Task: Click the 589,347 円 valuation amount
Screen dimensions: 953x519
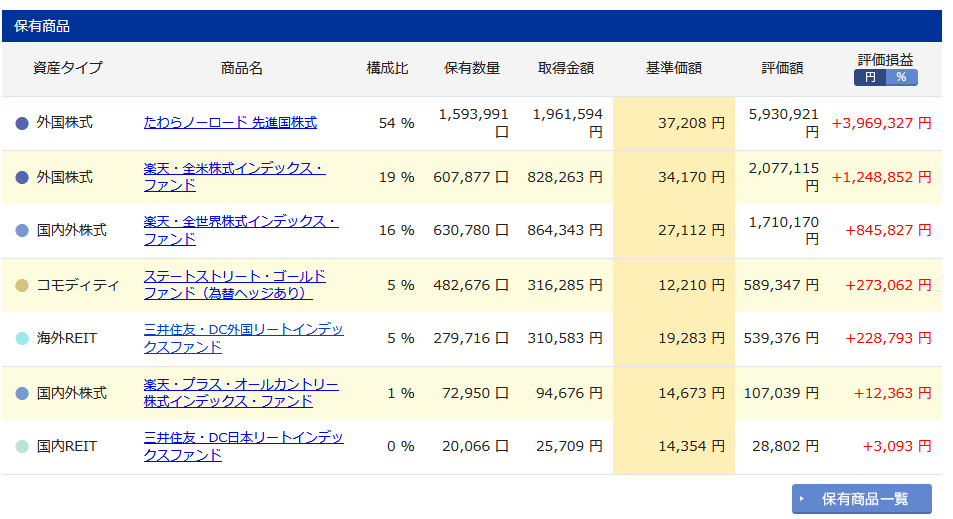Action: point(781,285)
